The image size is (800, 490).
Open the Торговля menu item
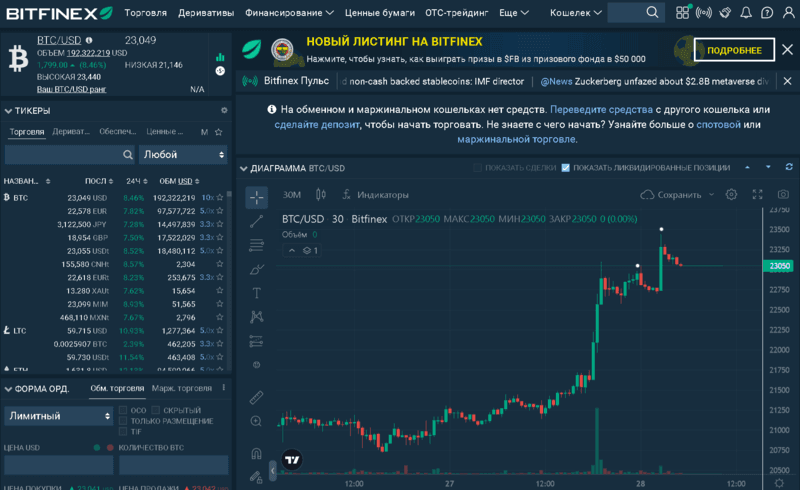pyautogui.click(x=145, y=13)
